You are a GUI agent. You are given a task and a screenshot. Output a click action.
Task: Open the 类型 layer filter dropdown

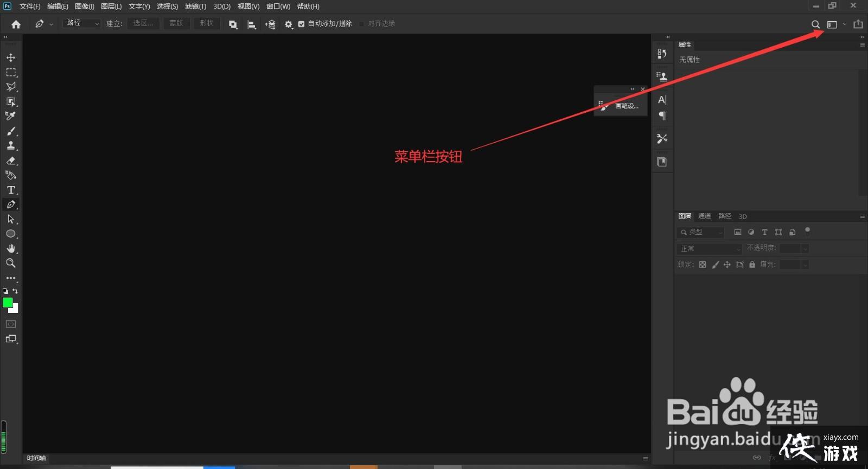701,232
